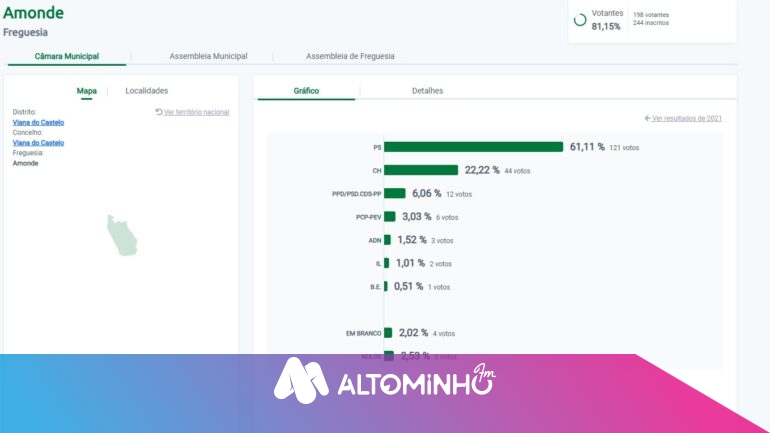Click the Amonde map shape

122,236
